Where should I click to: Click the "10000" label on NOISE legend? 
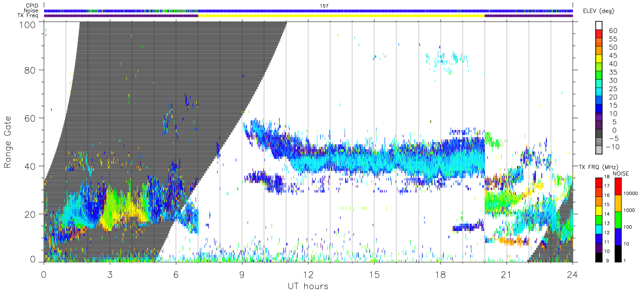[632, 193]
